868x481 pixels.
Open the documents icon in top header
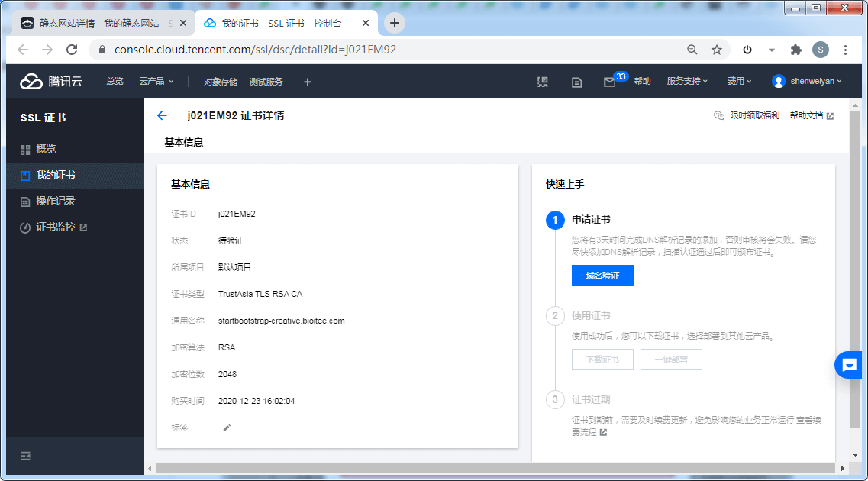[x=577, y=82]
